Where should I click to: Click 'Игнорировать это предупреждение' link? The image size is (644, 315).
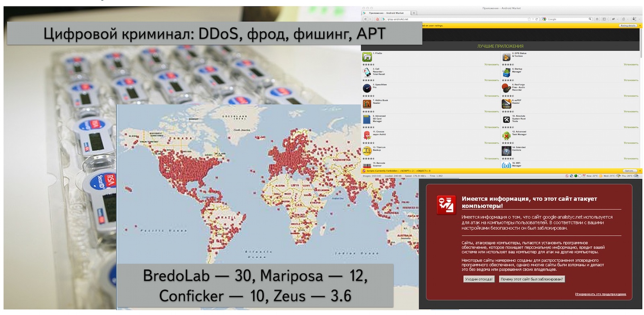coord(600,294)
